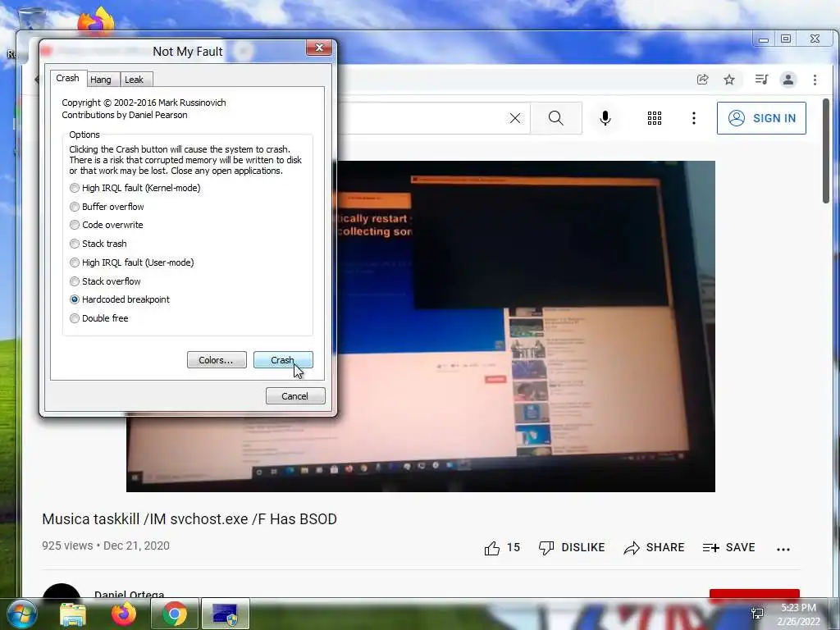Click the '925 views • Dec 21, 2020' text

106,546
